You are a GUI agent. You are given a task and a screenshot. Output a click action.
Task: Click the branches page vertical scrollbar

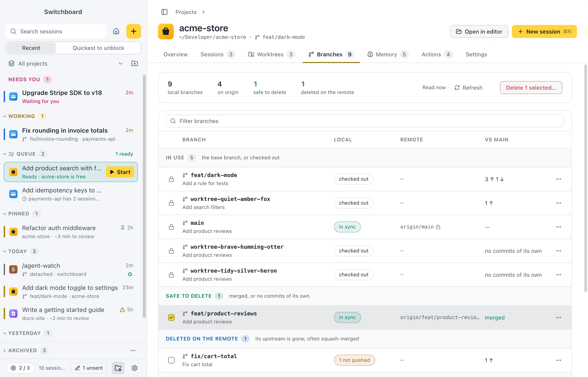pos(585,178)
